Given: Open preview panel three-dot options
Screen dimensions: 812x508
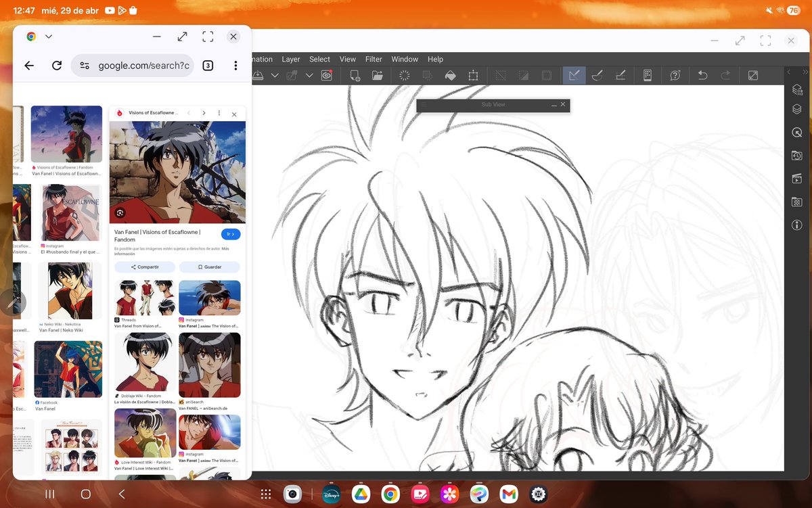Looking at the screenshot, I should (x=219, y=113).
